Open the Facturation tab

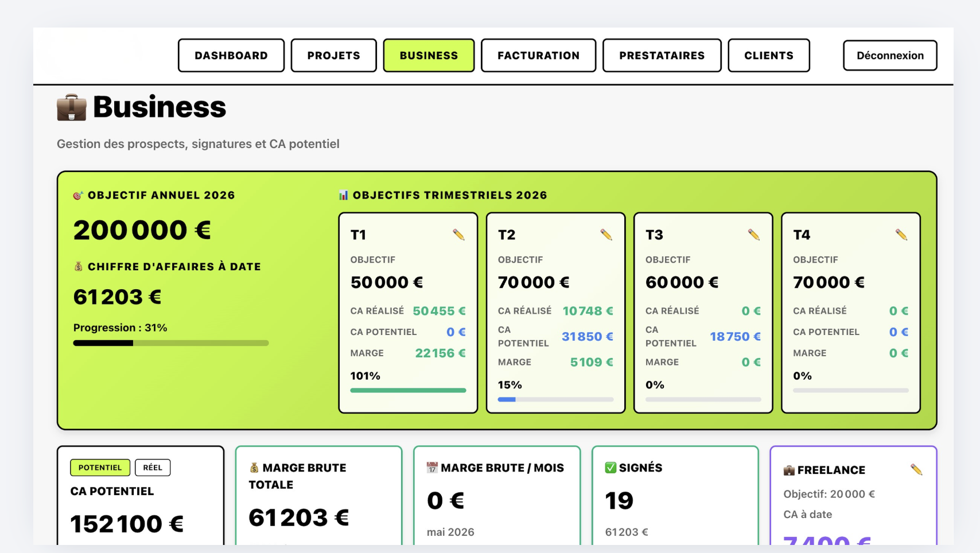pyautogui.click(x=539, y=56)
